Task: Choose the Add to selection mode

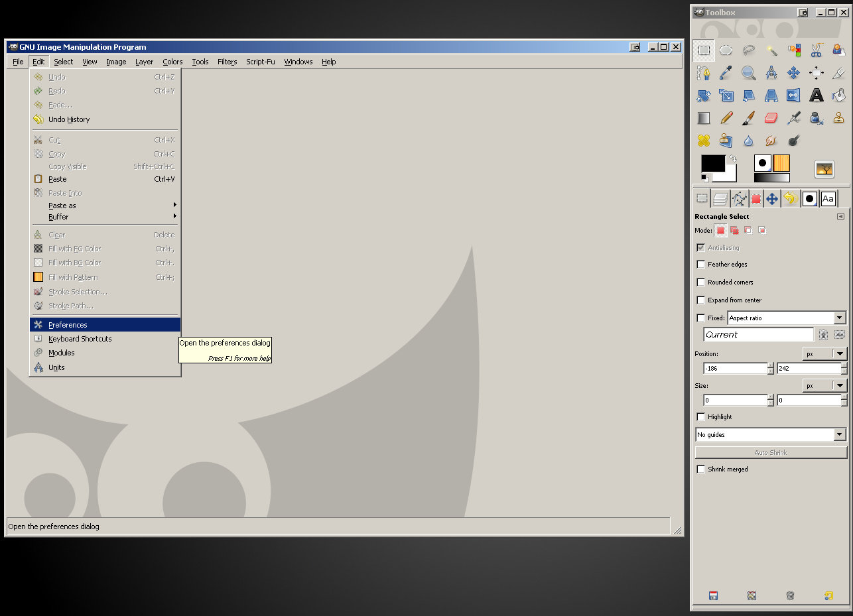Action: (x=734, y=230)
